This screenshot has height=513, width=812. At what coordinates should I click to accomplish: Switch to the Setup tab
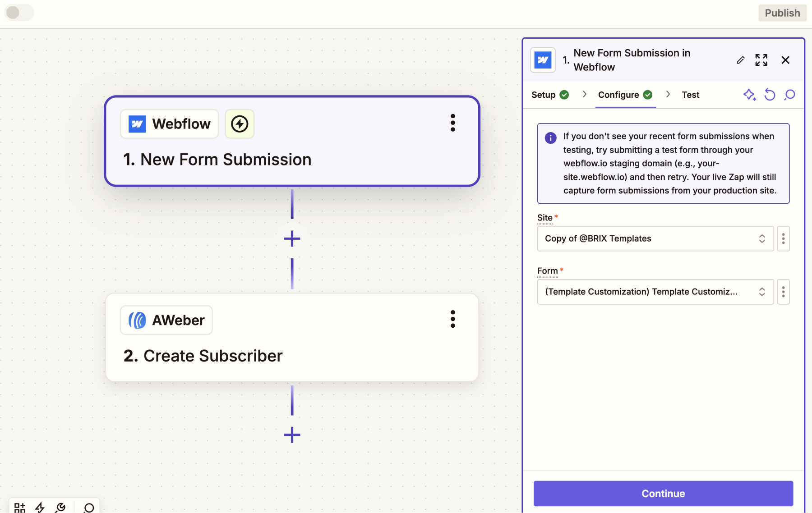[550, 95]
